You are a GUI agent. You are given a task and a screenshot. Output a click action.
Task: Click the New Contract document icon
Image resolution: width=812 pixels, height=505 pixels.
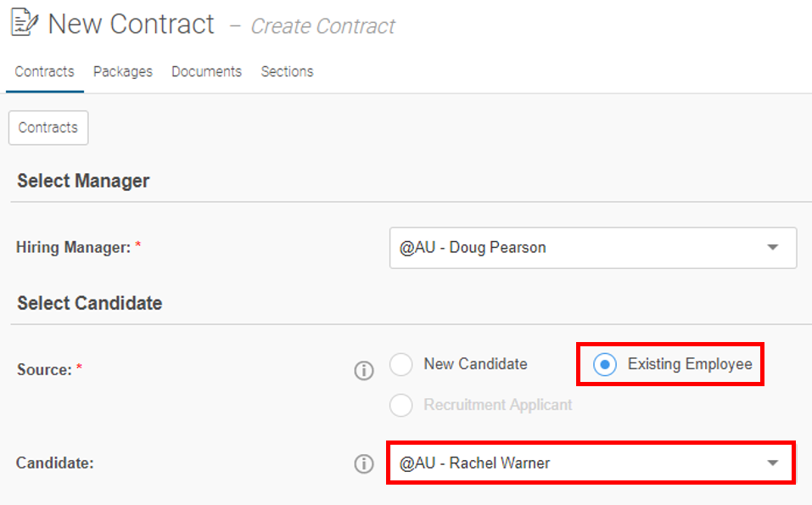[25, 23]
